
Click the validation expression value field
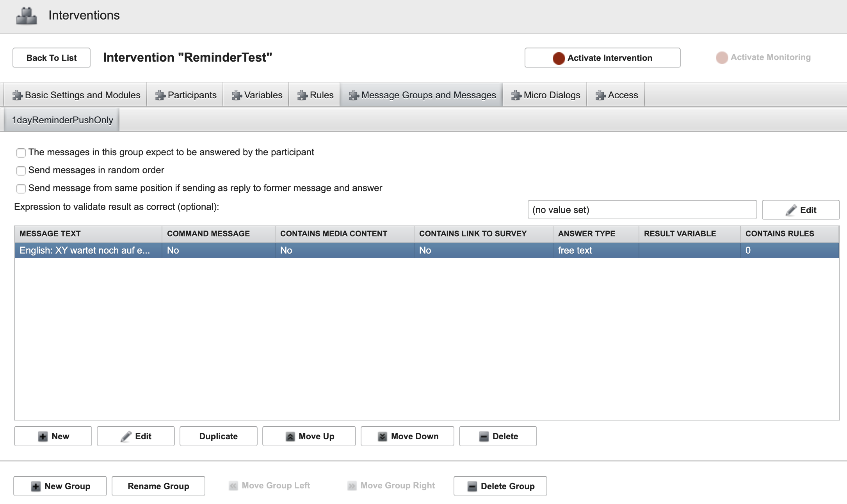[x=642, y=210]
